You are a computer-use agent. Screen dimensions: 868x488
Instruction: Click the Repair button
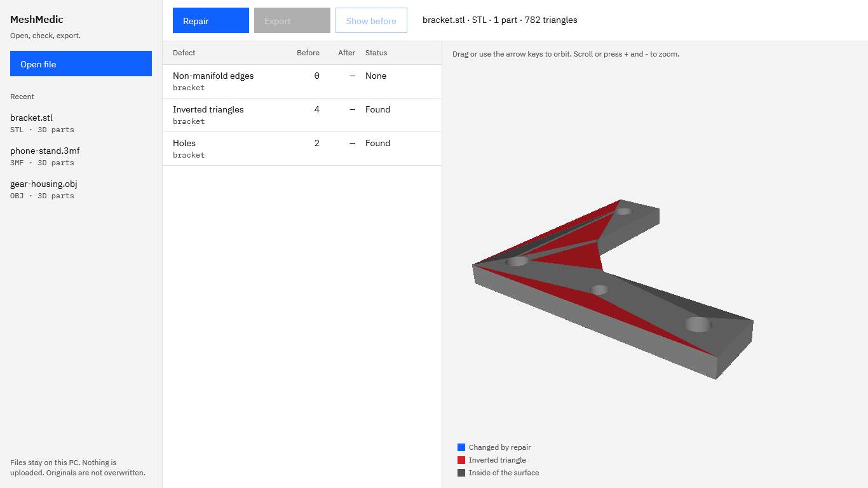211,20
